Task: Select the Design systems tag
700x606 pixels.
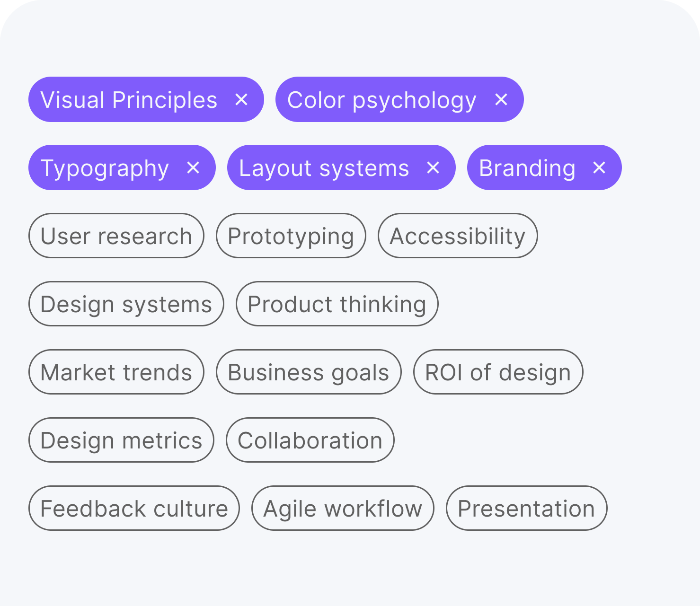Action: point(126,304)
